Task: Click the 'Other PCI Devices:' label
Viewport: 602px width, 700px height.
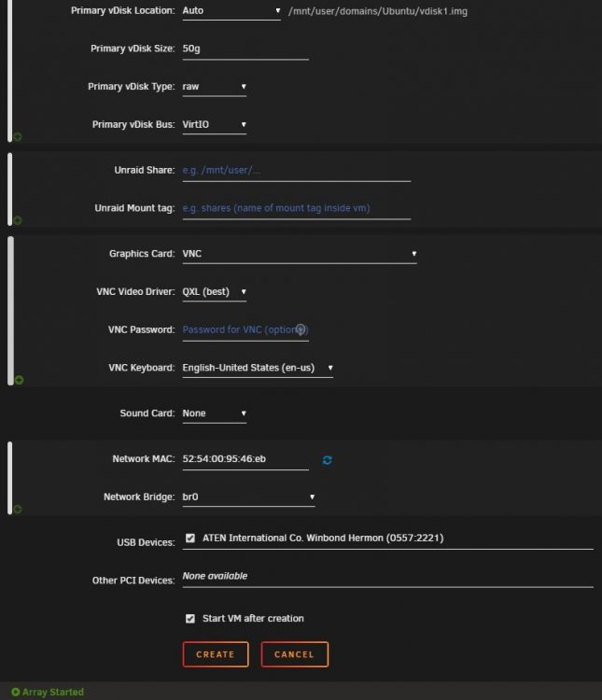Action: click(x=133, y=581)
